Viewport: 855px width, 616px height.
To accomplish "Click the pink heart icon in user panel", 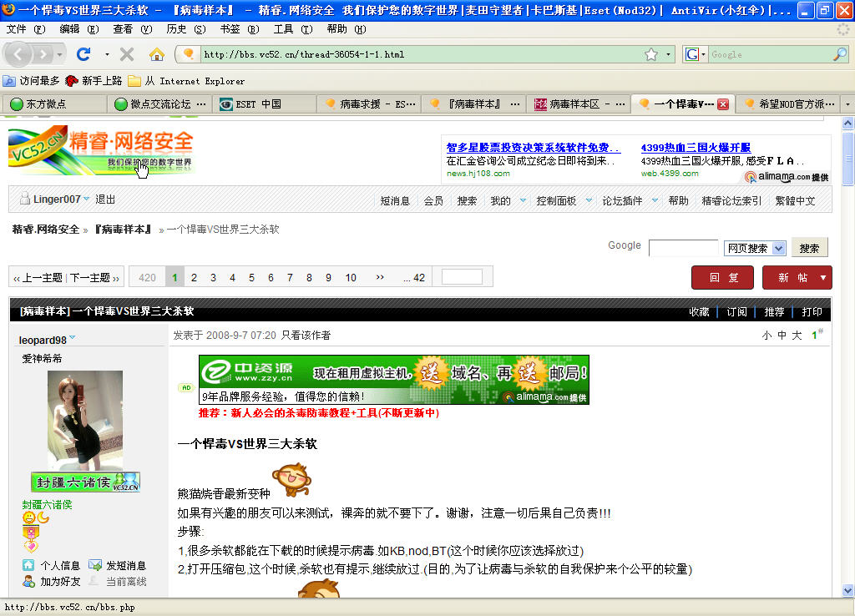I will [31, 545].
